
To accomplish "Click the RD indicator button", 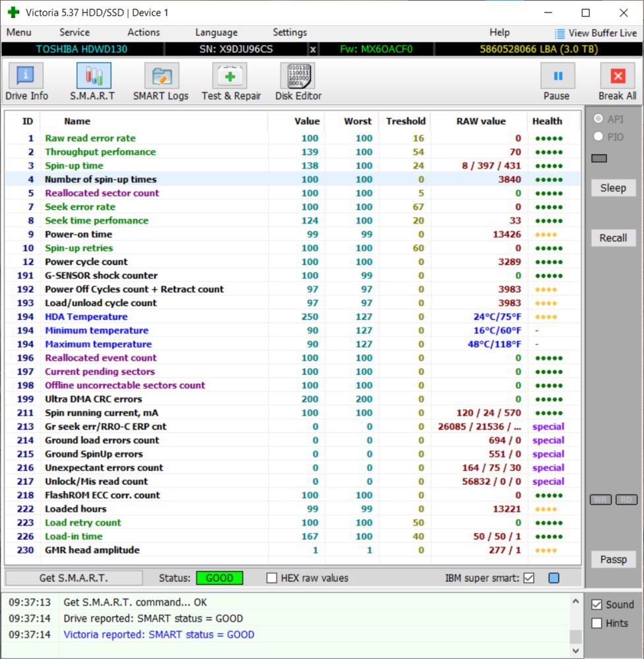I will coord(626,499).
